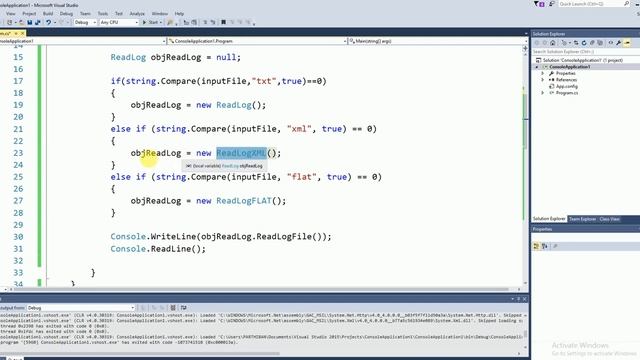Open the View menu

click(11, 13)
